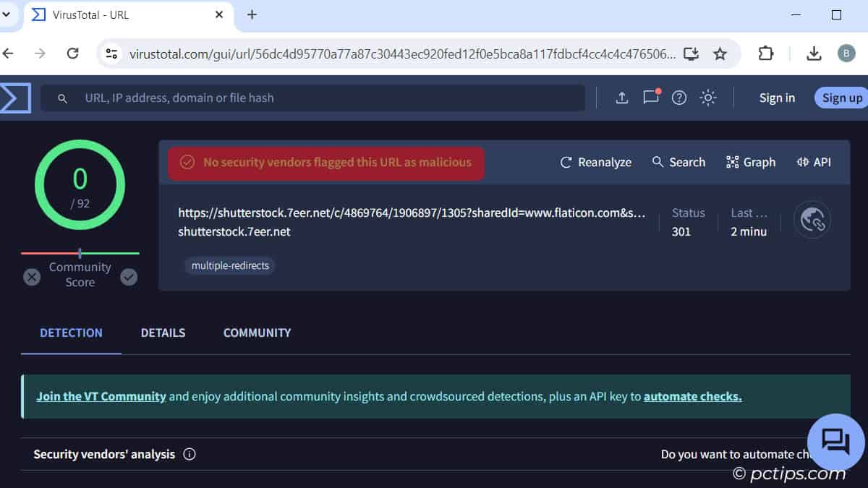
Task: Open the notifications flag icon
Action: pos(651,98)
